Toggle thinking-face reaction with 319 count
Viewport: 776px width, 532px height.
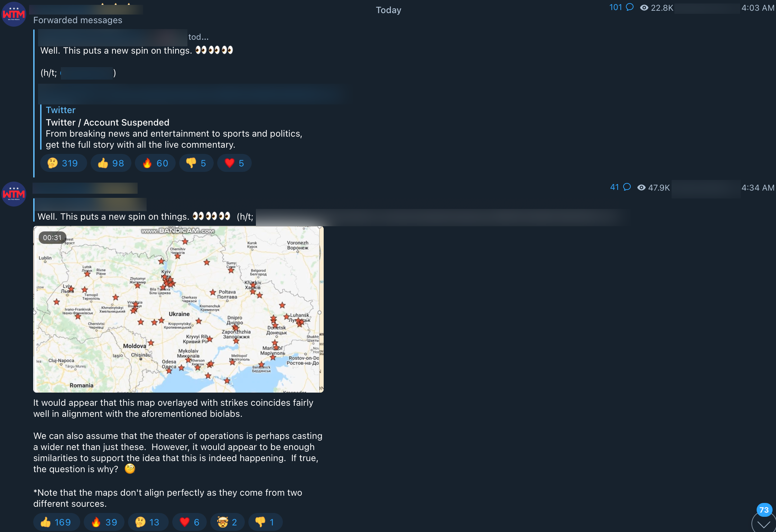[63, 163]
